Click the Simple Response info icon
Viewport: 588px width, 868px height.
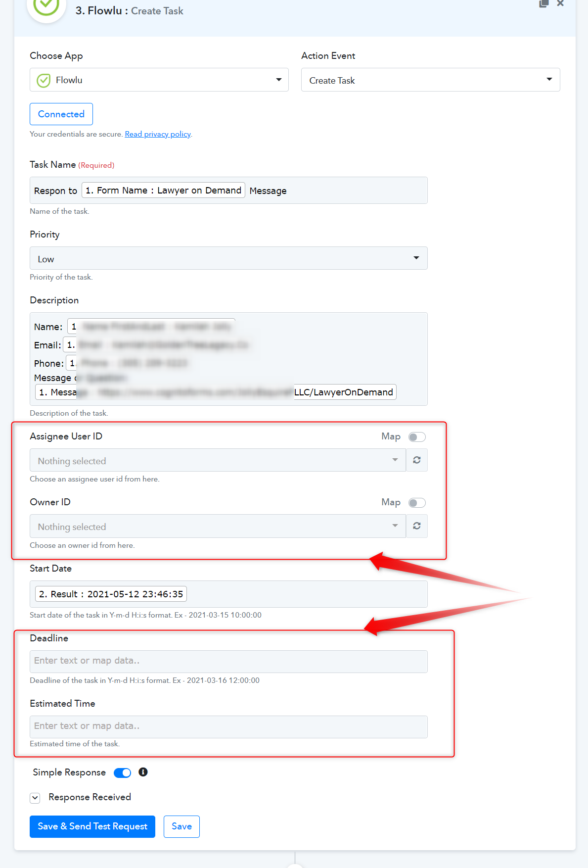143,772
